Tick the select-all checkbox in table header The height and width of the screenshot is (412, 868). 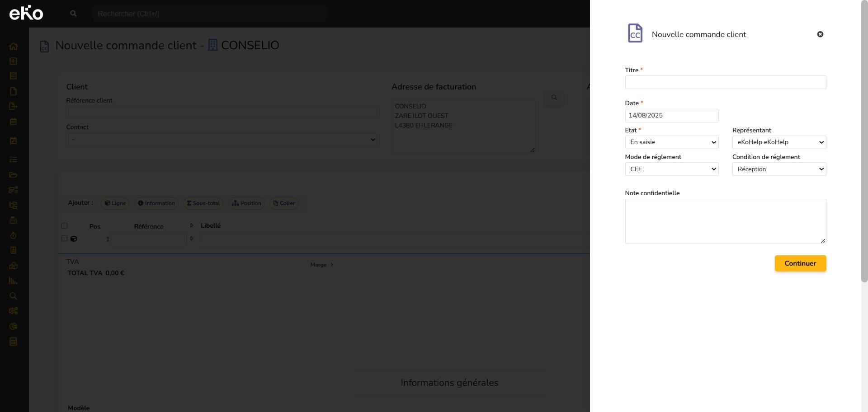click(x=64, y=226)
